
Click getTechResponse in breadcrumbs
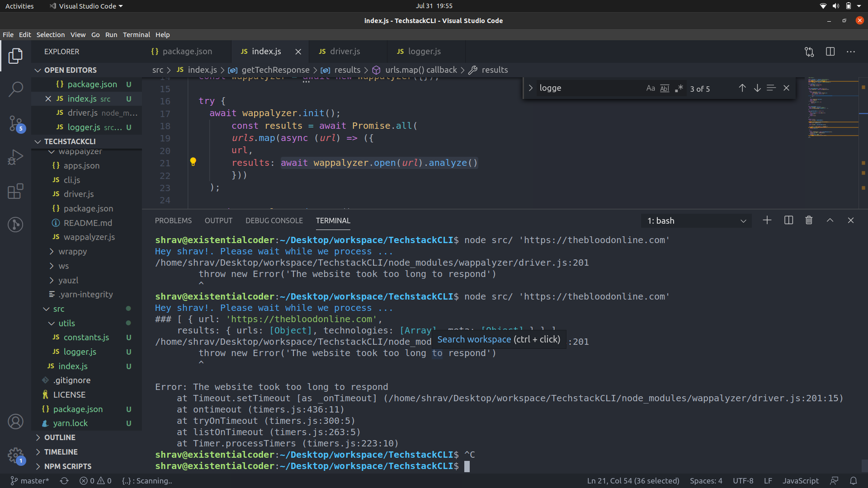[x=275, y=70]
